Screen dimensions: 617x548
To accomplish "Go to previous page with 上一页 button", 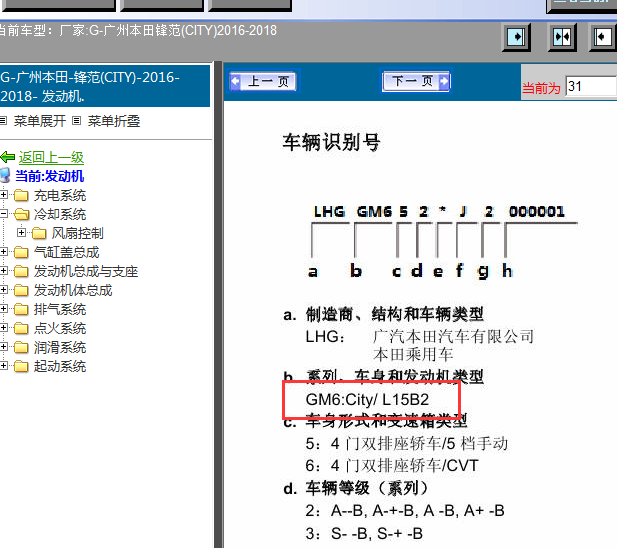I will click(263, 81).
